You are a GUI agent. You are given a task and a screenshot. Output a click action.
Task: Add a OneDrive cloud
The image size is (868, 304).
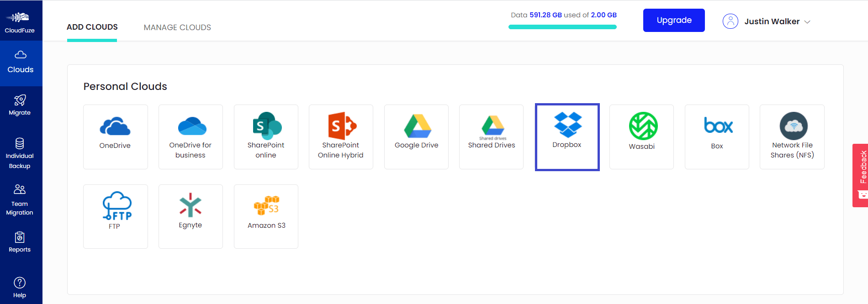click(x=116, y=137)
